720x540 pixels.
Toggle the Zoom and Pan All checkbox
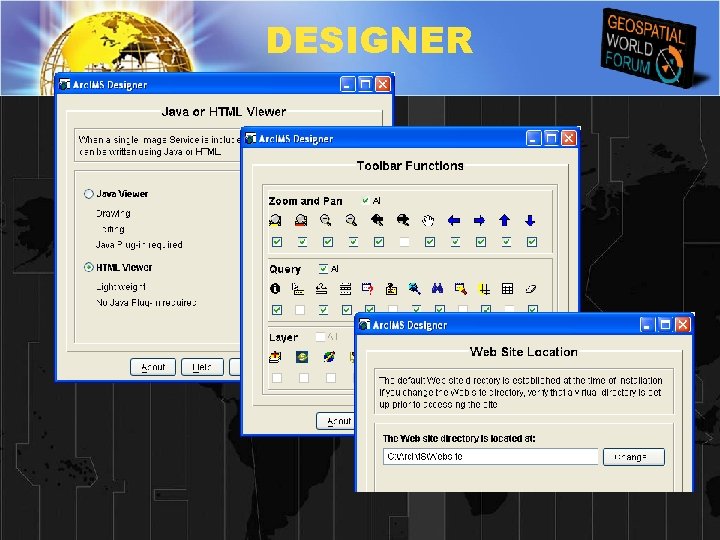tap(366, 201)
